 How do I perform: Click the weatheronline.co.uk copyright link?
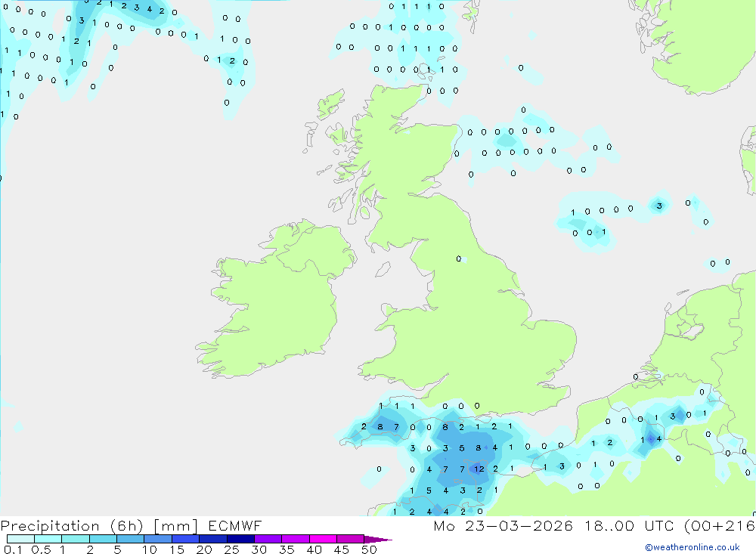(692, 547)
